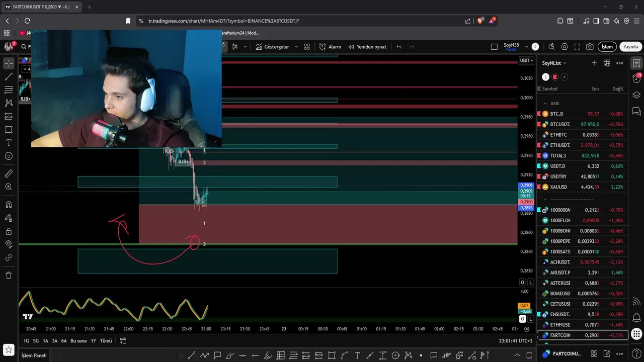Viewport: 644px width, 362px height.
Task: Remove drawings with trash icon
Action: 9,276
